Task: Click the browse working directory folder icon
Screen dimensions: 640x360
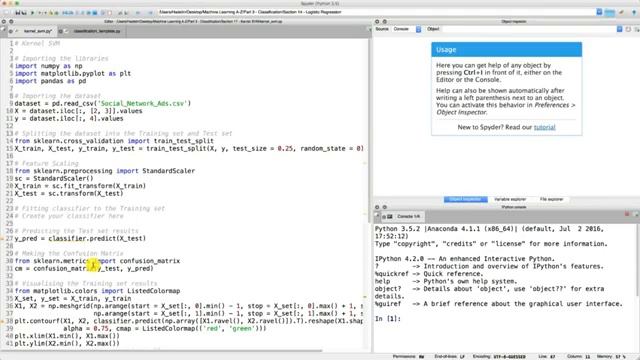Action: [610, 12]
